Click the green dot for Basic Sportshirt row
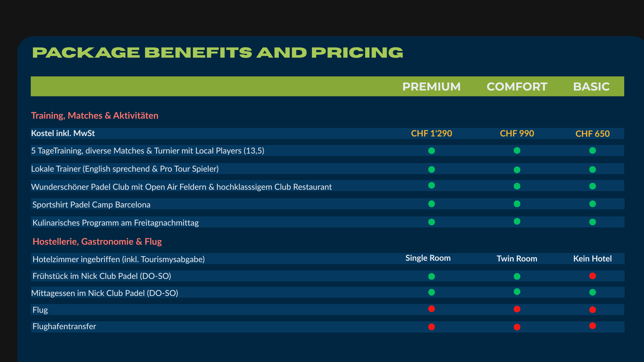The height and width of the screenshot is (362, 644). 593,204
